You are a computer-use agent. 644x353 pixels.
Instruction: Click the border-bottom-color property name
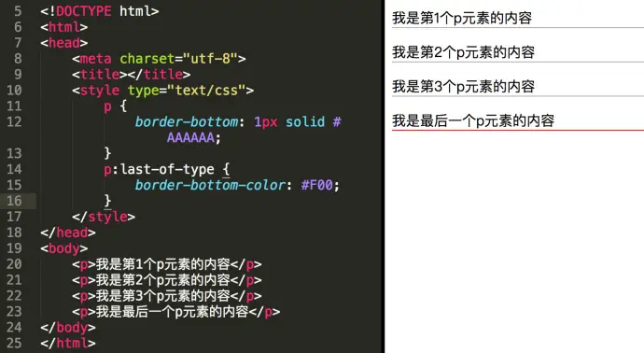[210, 185]
